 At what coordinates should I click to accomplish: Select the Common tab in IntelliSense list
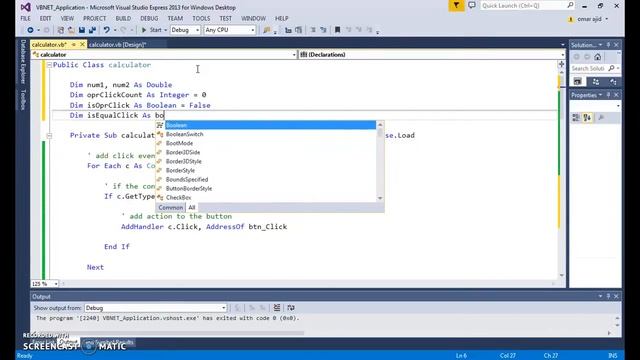[x=171, y=207]
